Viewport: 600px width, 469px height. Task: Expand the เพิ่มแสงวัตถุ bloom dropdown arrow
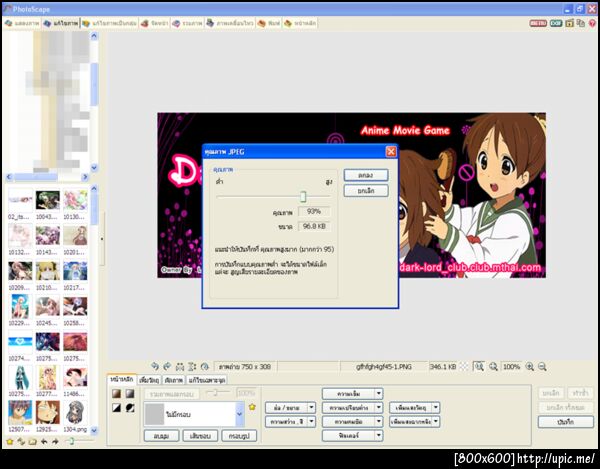click(x=436, y=408)
